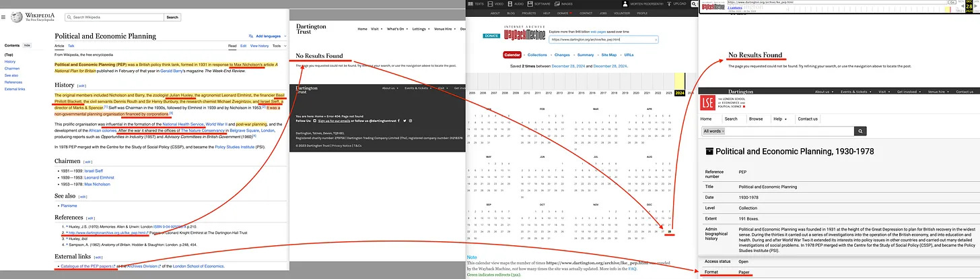980x279 pixels.
Task: Focus the Wayback Machine URL input field
Action: tap(603, 40)
